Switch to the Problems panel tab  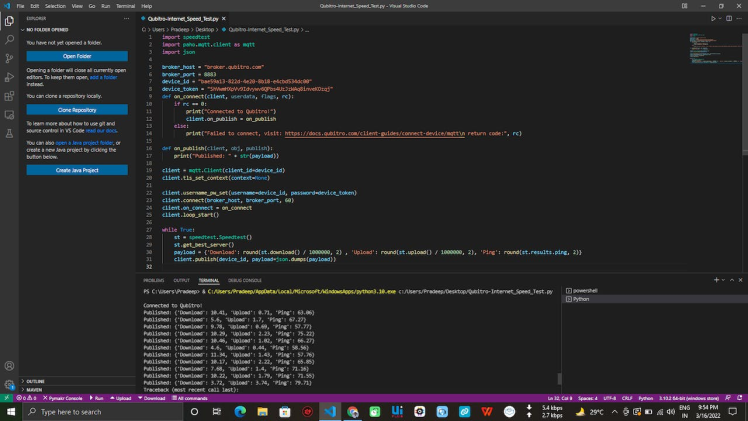[x=154, y=280]
